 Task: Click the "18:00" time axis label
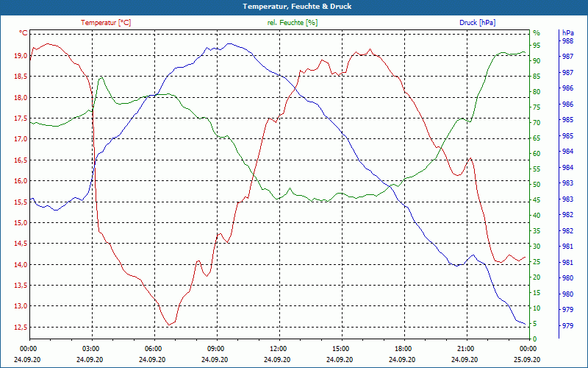click(402, 349)
